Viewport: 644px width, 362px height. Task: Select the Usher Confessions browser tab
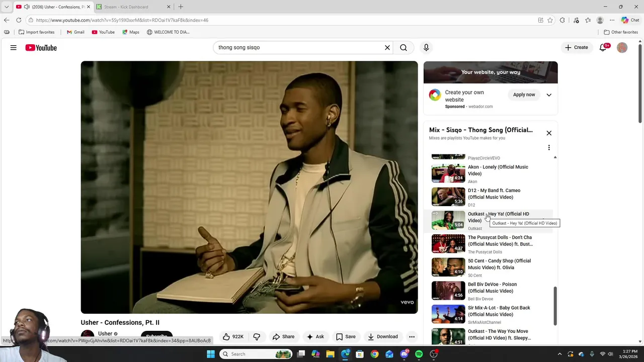tap(52, 7)
